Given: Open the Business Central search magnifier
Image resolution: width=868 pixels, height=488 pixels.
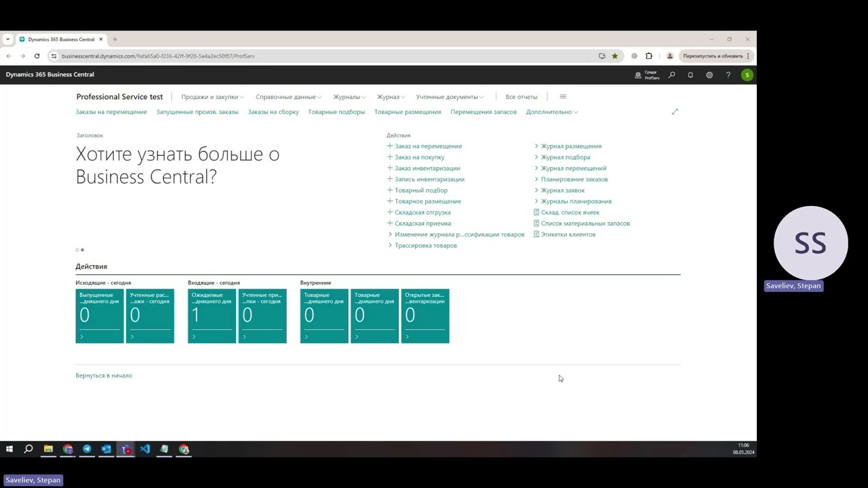Looking at the screenshot, I should (671, 75).
